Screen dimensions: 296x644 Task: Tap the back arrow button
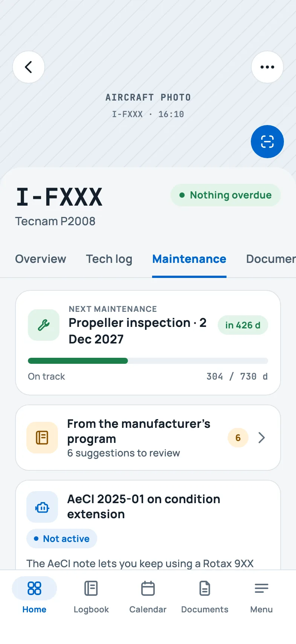29,67
